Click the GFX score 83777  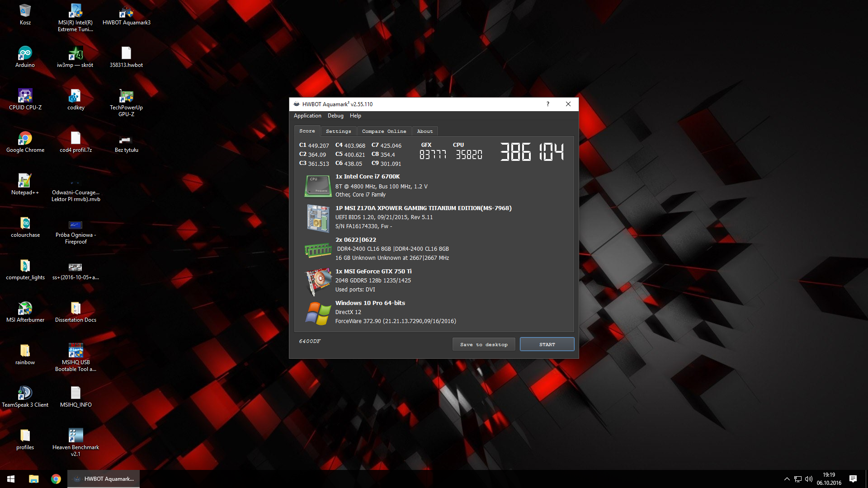pos(433,155)
